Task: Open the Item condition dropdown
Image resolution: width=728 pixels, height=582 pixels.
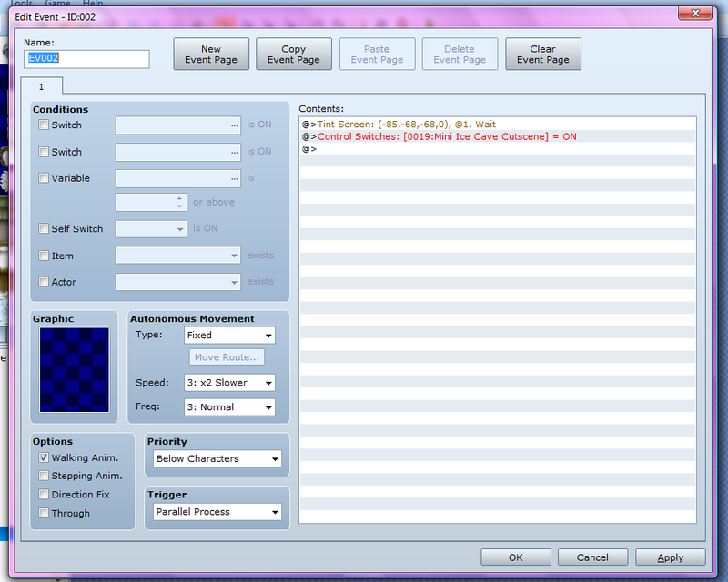Action: 178,256
